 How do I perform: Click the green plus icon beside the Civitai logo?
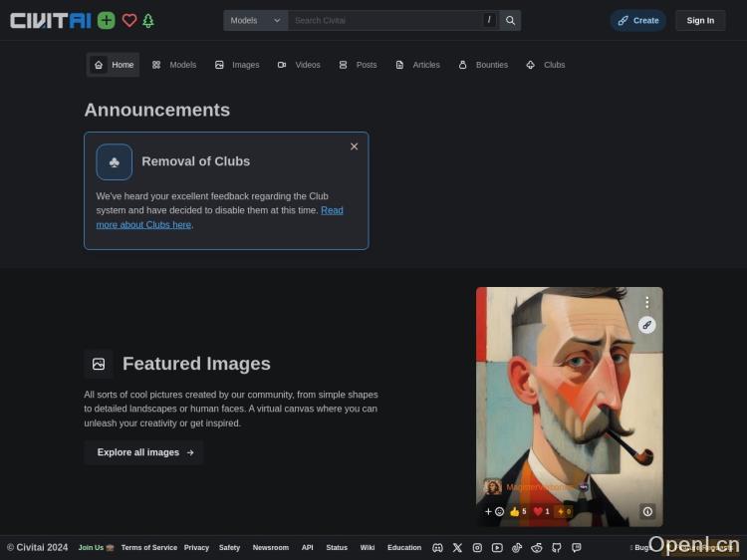tap(107, 20)
